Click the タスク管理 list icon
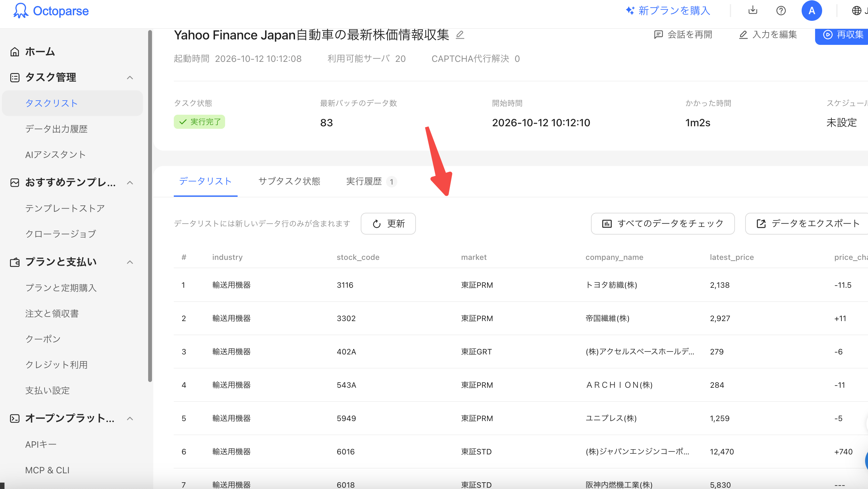Image resolution: width=868 pixels, height=489 pixels. pyautogui.click(x=14, y=78)
